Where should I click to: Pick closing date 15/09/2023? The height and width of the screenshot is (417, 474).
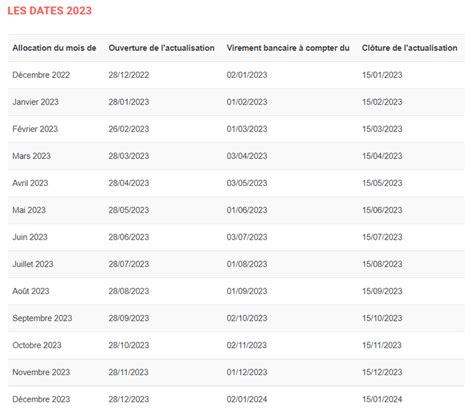[382, 291]
